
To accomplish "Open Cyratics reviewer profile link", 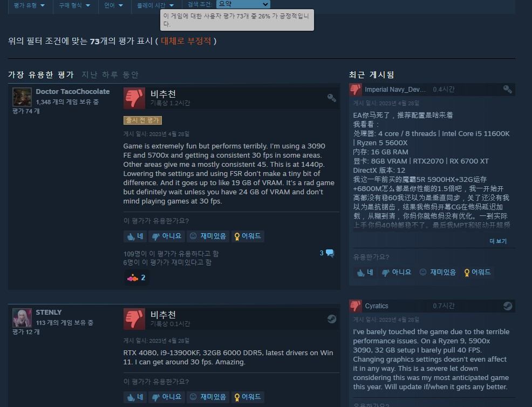I will click(x=376, y=306).
